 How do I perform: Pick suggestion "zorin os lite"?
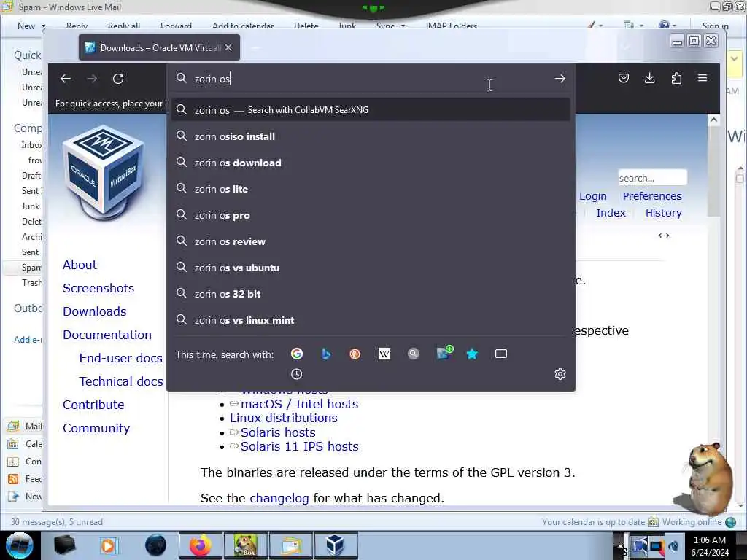371,189
